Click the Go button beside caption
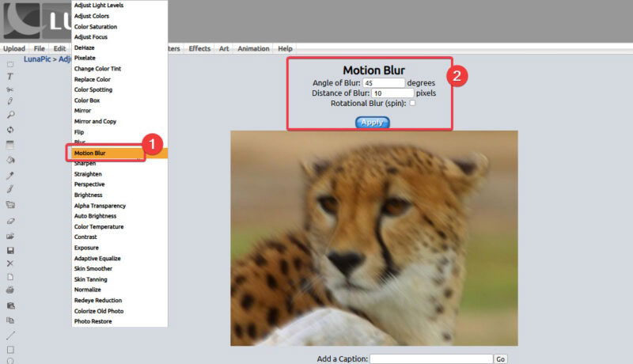The image size is (633, 364). 500,359
